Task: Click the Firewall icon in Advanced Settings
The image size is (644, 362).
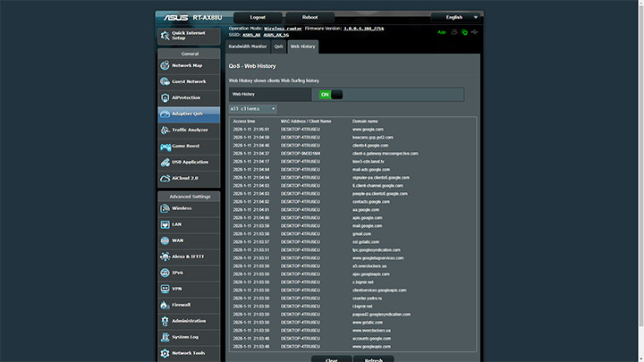Action: click(x=165, y=305)
